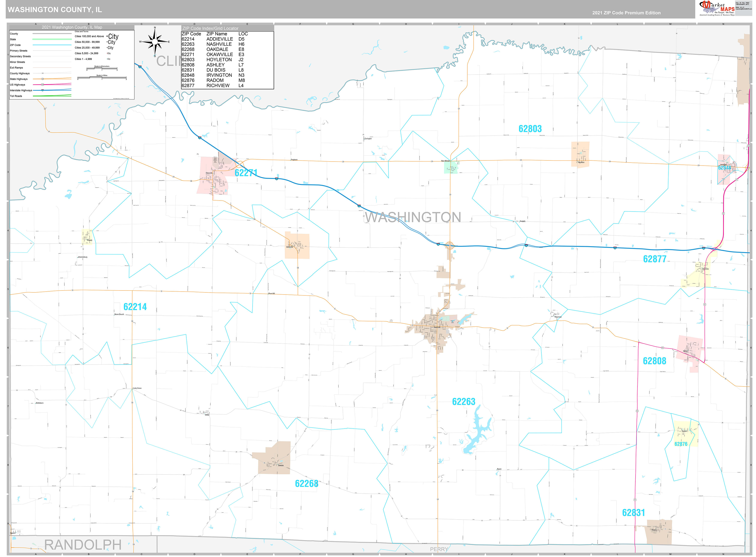This screenshot has width=756, height=557.
Task: Click the Cities 100,000 and Above dot symbol
Action: pyautogui.click(x=107, y=36)
